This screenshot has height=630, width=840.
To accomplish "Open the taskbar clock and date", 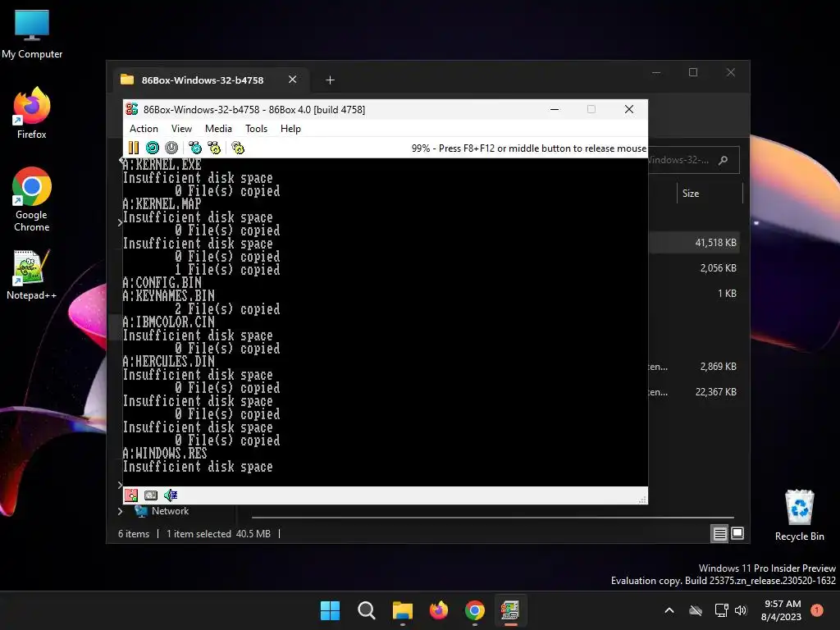I will [782, 610].
